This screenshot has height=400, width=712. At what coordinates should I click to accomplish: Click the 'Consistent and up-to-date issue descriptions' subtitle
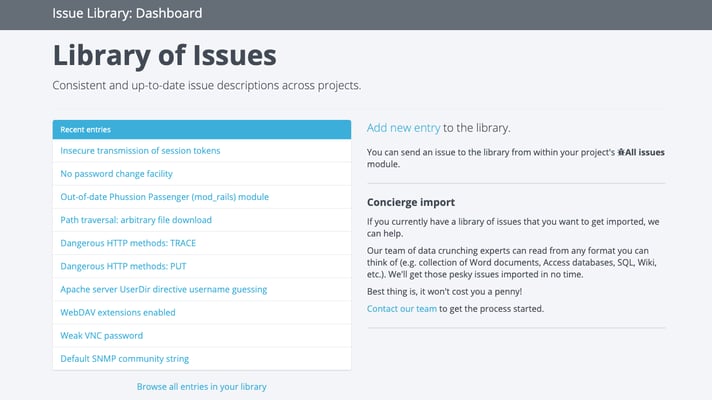click(207, 85)
